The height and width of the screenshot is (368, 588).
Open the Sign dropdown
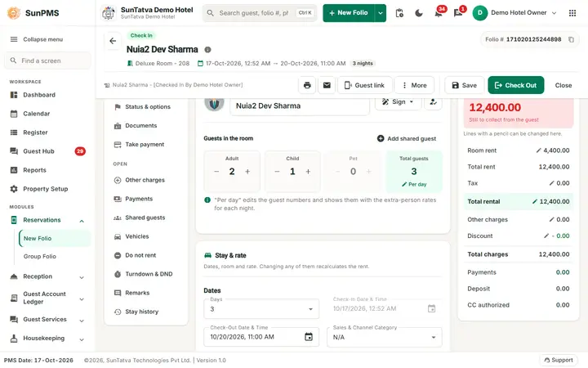click(398, 101)
